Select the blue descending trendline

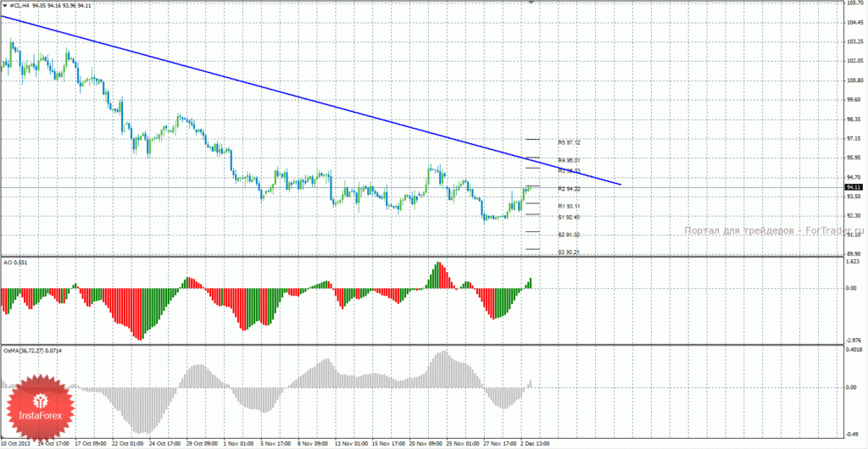[310, 99]
